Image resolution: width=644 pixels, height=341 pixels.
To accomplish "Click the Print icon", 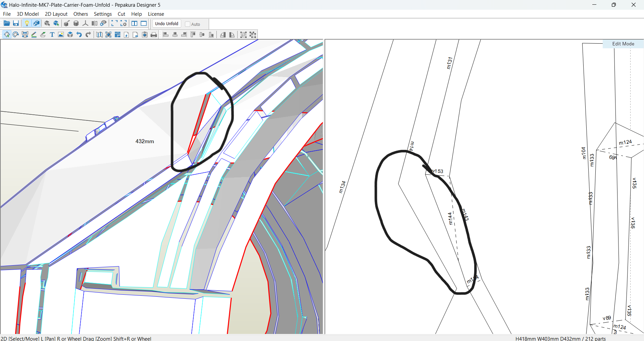I will point(154,35).
